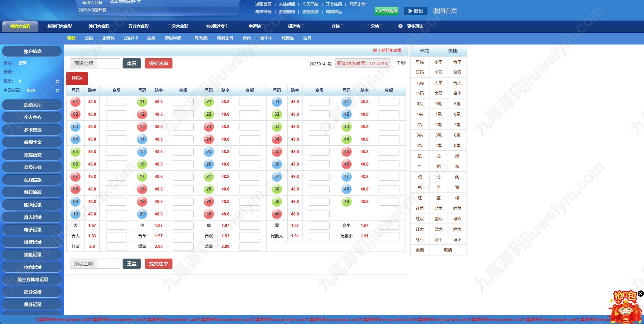Click bottom 重置 reset button
This screenshot has width=644, height=324.
132,264
